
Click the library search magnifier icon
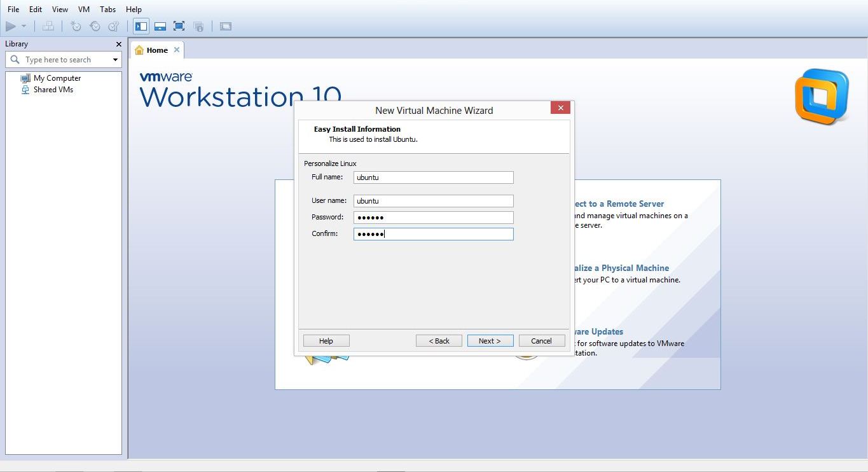click(x=15, y=60)
